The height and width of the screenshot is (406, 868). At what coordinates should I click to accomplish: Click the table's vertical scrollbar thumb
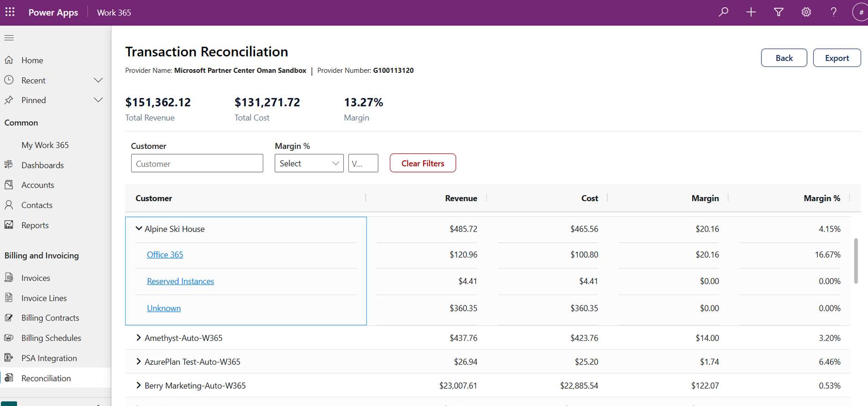(x=856, y=261)
